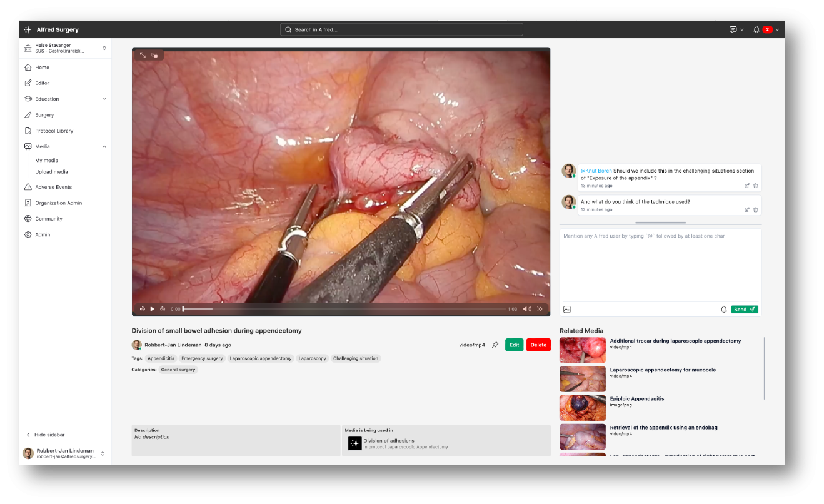Open the notifications bell in top bar
The height and width of the screenshot is (504, 824).
[756, 29]
